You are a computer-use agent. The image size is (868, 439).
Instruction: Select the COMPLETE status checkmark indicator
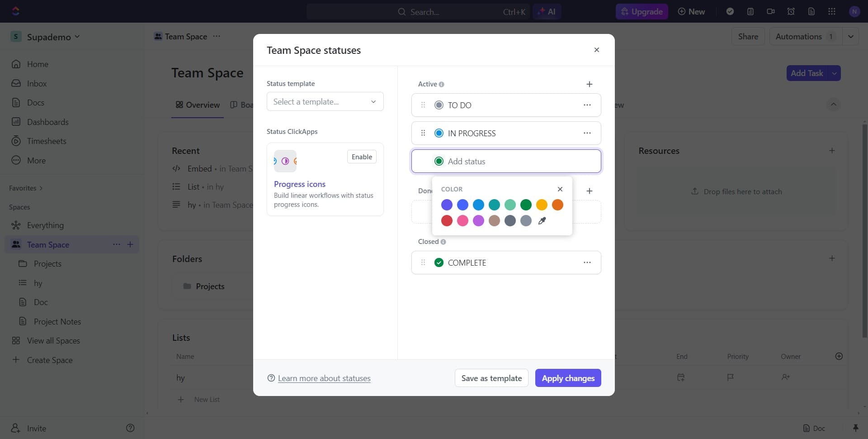[439, 262]
